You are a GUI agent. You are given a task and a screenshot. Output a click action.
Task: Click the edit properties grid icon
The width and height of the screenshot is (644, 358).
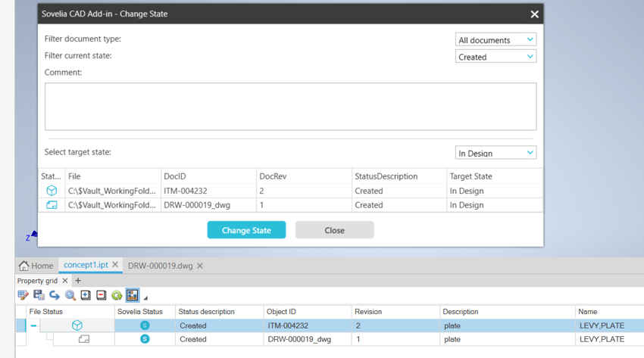click(23, 295)
